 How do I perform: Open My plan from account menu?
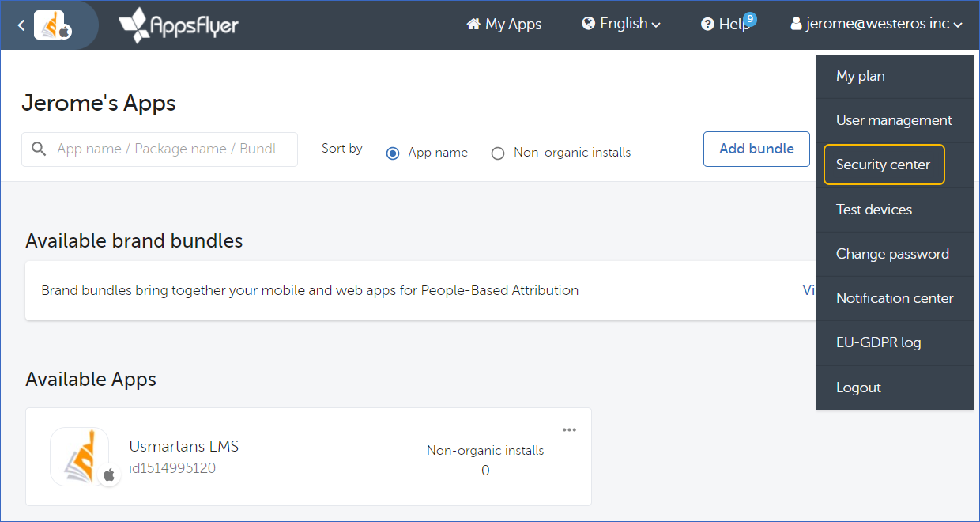coord(895,76)
